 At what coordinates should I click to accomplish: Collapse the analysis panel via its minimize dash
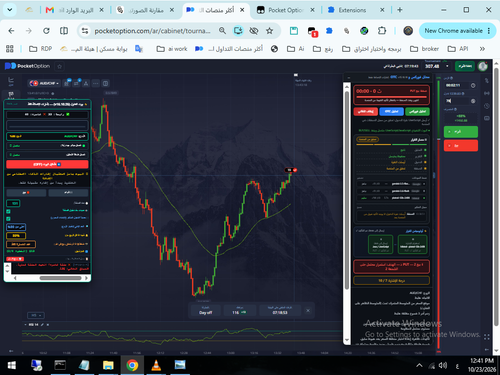pyautogui.click(x=349, y=78)
